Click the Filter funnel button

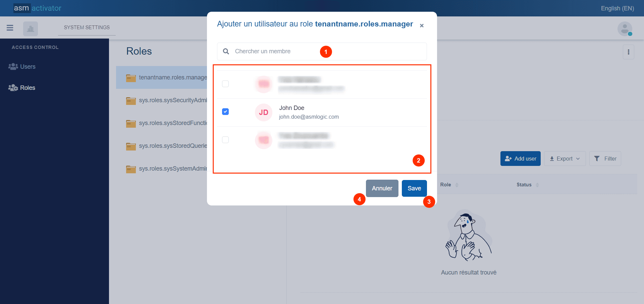click(605, 159)
